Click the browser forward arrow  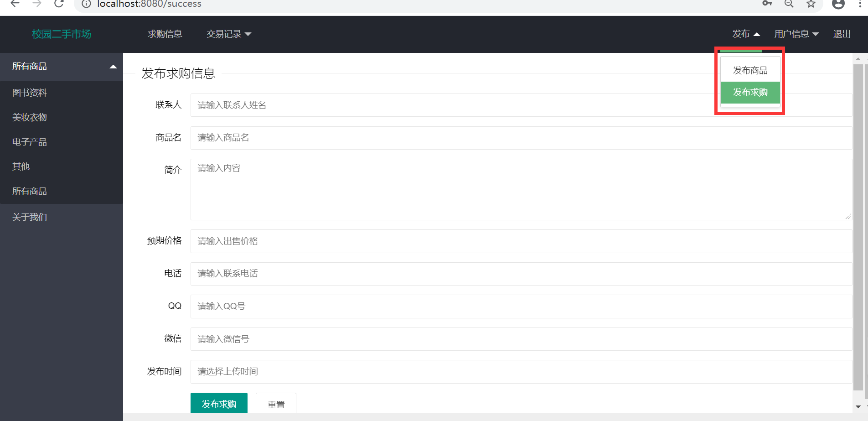pos(37,4)
